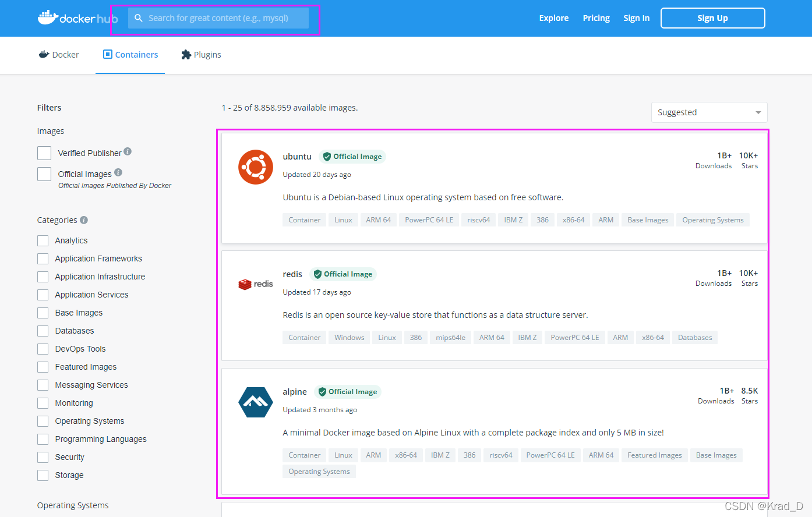The image size is (812, 517).
Task: Click ubuntu description text
Action: coord(423,197)
